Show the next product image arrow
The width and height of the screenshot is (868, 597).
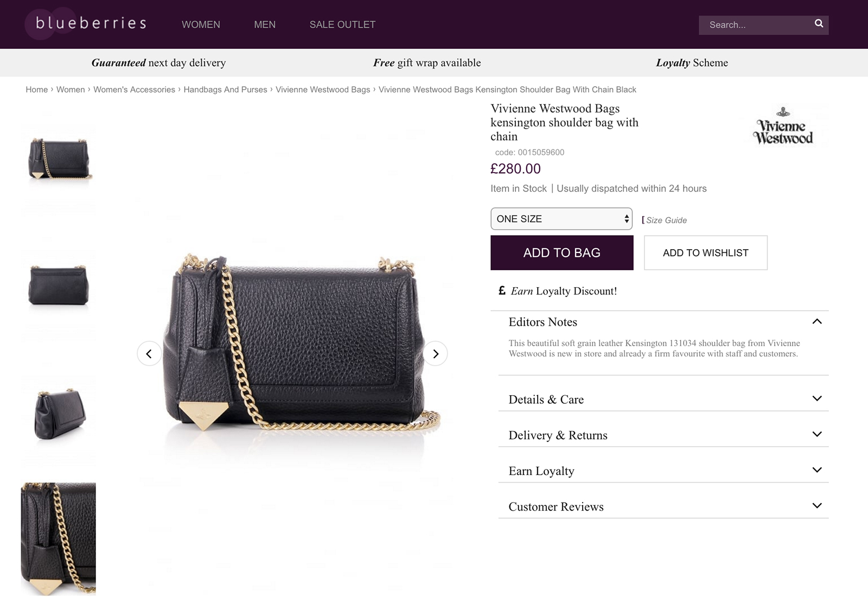pos(435,353)
